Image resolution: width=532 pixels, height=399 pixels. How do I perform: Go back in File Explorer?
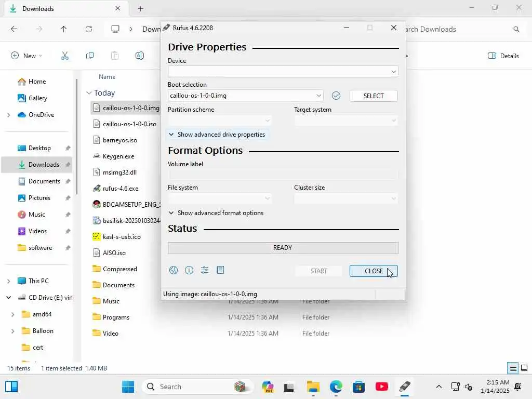pyautogui.click(x=14, y=29)
